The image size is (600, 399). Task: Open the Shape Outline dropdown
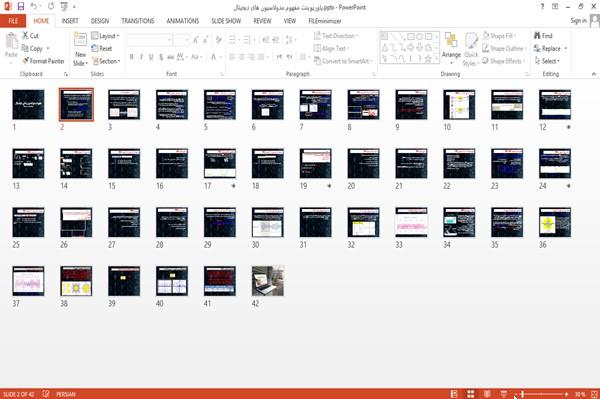coord(504,48)
